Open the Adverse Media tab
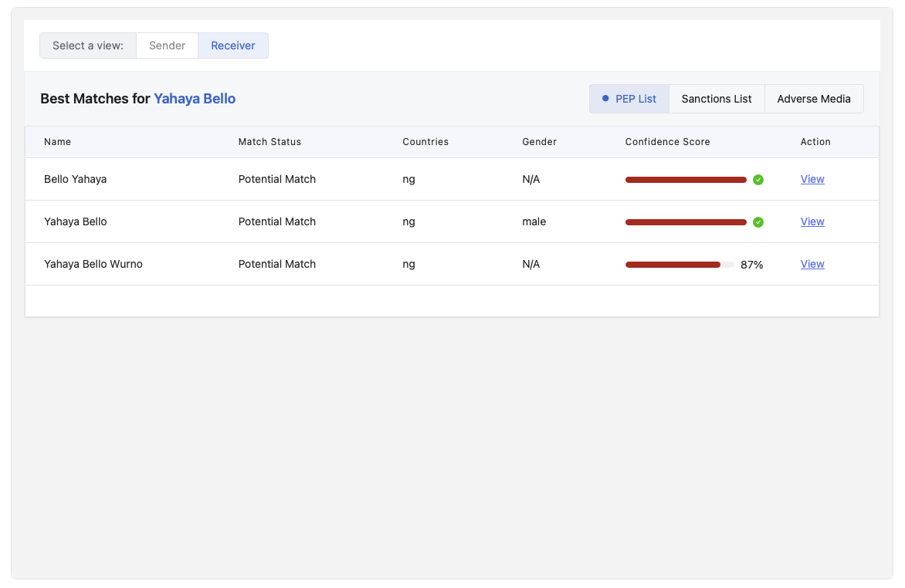905x588 pixels. click(x=814, y=99)
